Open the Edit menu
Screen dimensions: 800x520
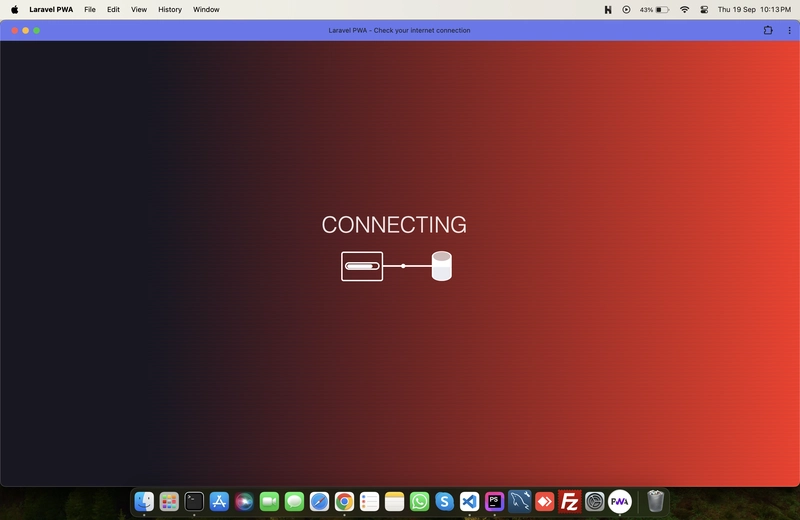click(x=113, y=9)
